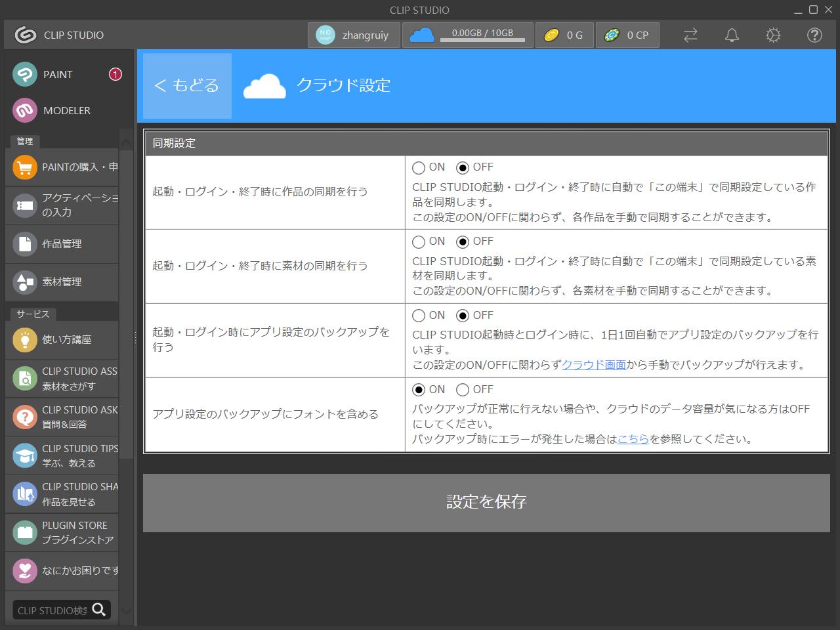Image resolution: width=840 pixels, height=630 pixels.
Task: Open notifications via the bell icon
Action: [732, 35]
